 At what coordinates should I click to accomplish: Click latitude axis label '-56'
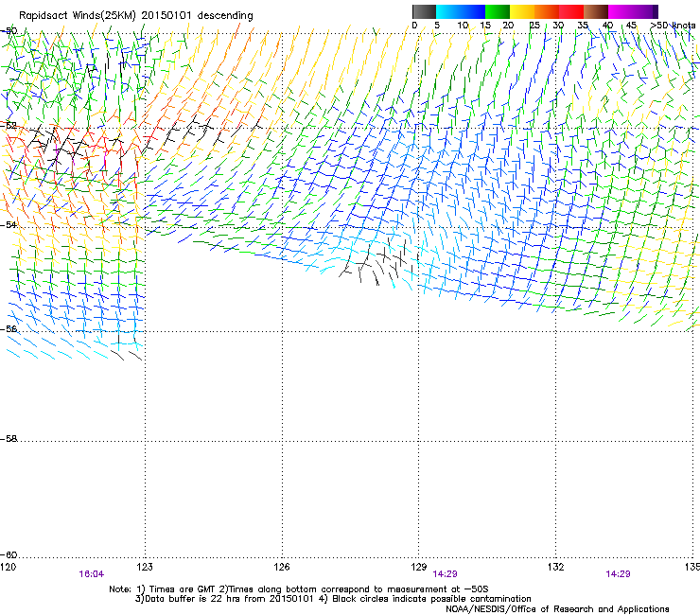tap(9, 328)
